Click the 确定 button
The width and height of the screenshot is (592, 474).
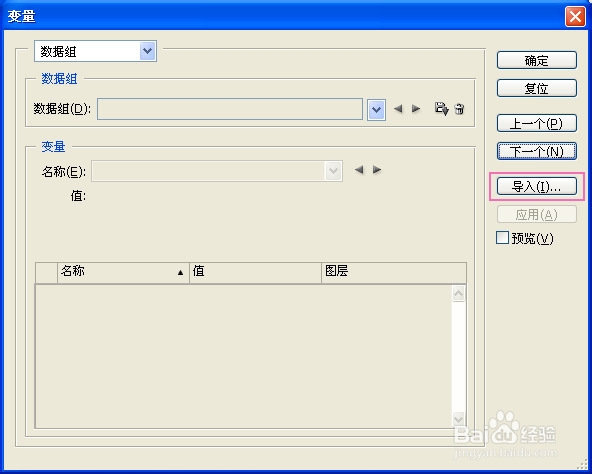pyautogui.click(x=537, y=60)
